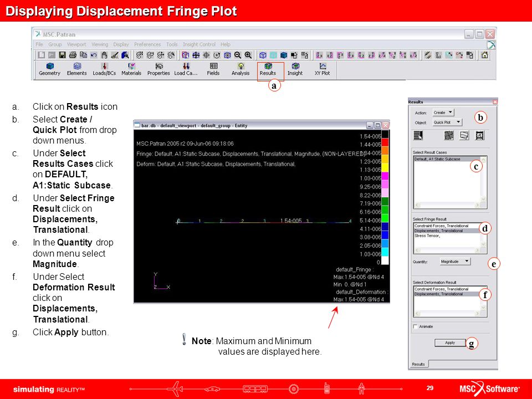Switch to smooth shaded cube display
The width and height of the screenshot is (532, 399).
pos(284,55)
